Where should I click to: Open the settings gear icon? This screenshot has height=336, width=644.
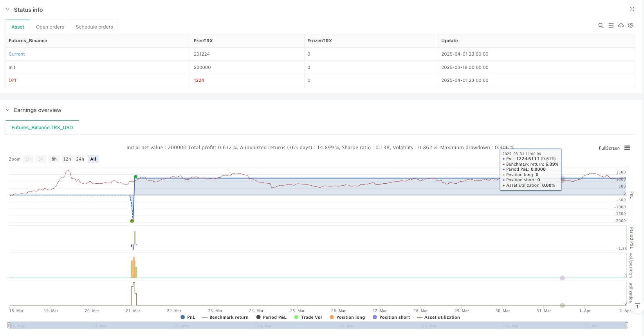point(631,25)
